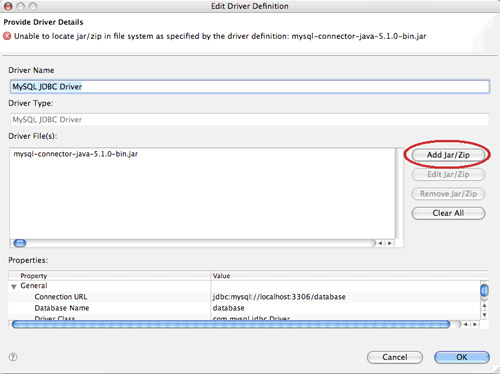This screenshot has width=500, height=374.
Task: Click the Driver Type field
Action: pyautogui.click(x=250, y=119)
